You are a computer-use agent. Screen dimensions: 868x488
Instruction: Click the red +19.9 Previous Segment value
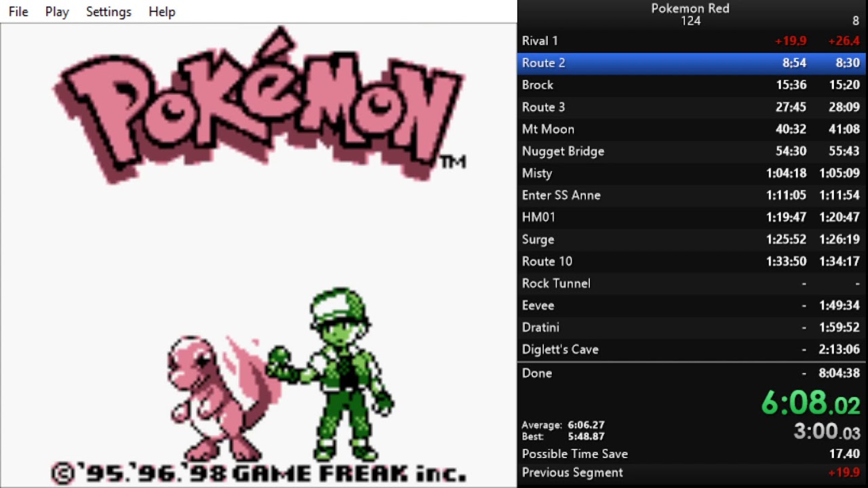point(844,472)
